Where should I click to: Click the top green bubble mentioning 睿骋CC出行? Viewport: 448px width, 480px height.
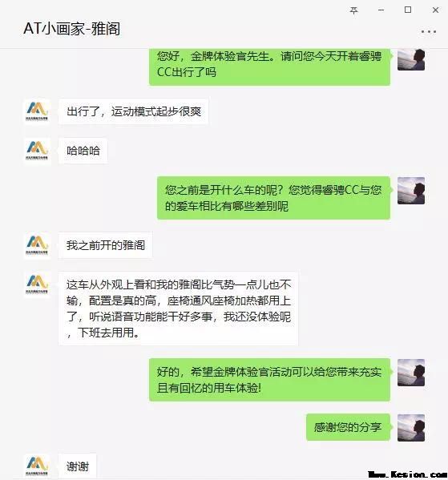(x=269, y=67)
